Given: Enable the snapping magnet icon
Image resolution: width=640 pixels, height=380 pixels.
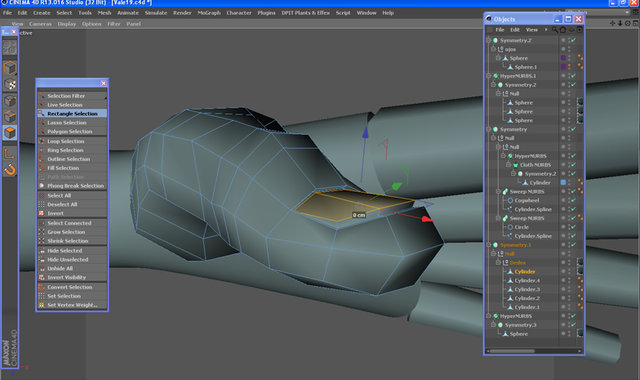Looking at the screenshot, I should (10, 170).
